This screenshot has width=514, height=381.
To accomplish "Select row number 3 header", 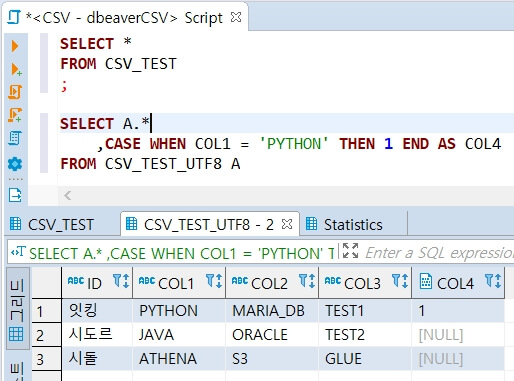I will coord(47,359).
